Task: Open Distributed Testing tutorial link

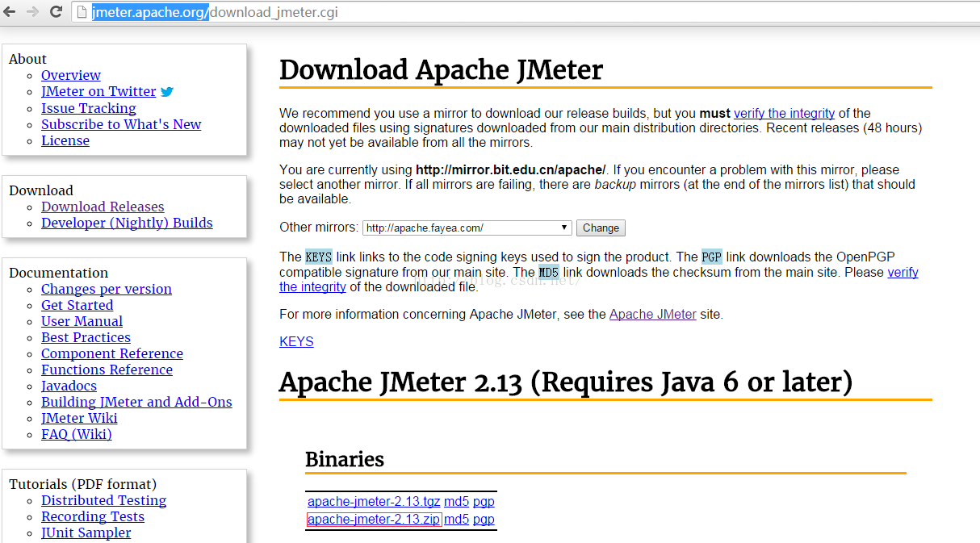Action: tap(103, 500)
